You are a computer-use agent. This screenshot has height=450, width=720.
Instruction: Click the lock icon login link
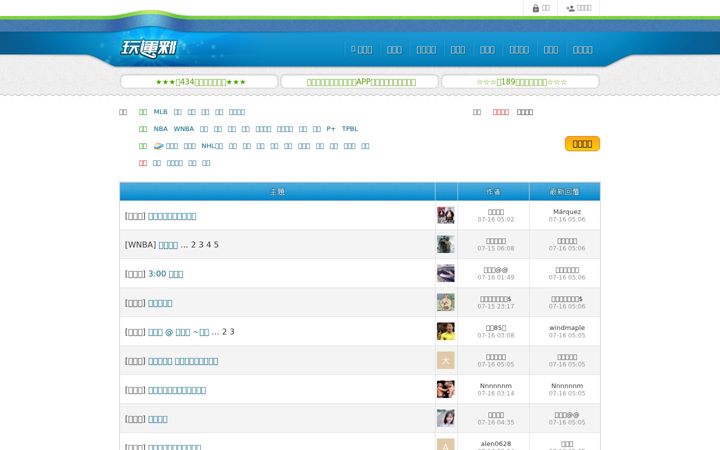(540, 8)
